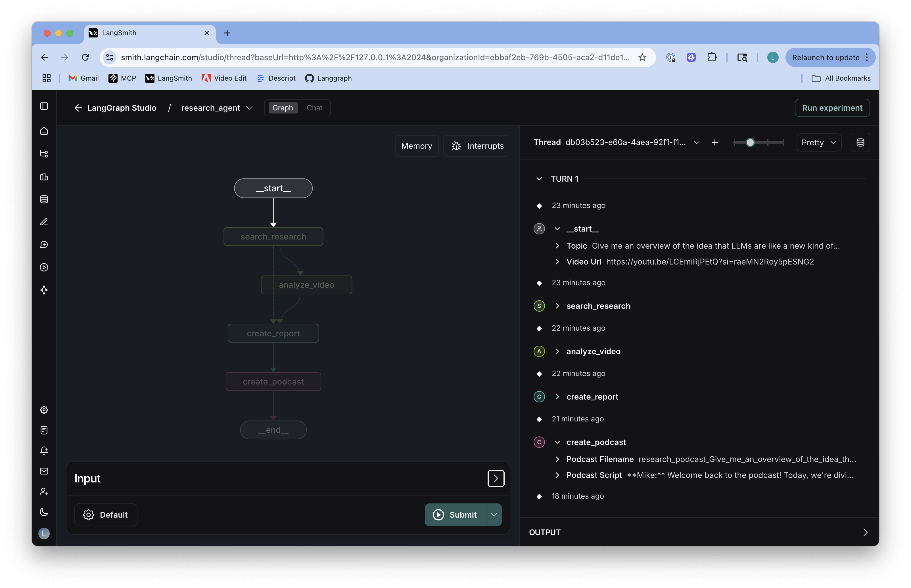
Task: Expand the search_research step
Action: coord(557,306)
